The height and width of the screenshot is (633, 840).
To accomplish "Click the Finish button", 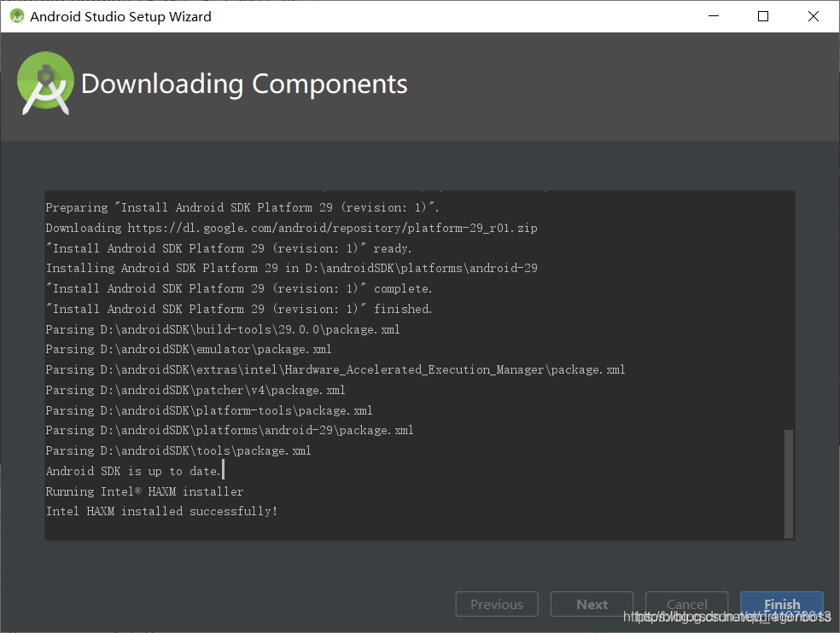I will coord(782,604).
